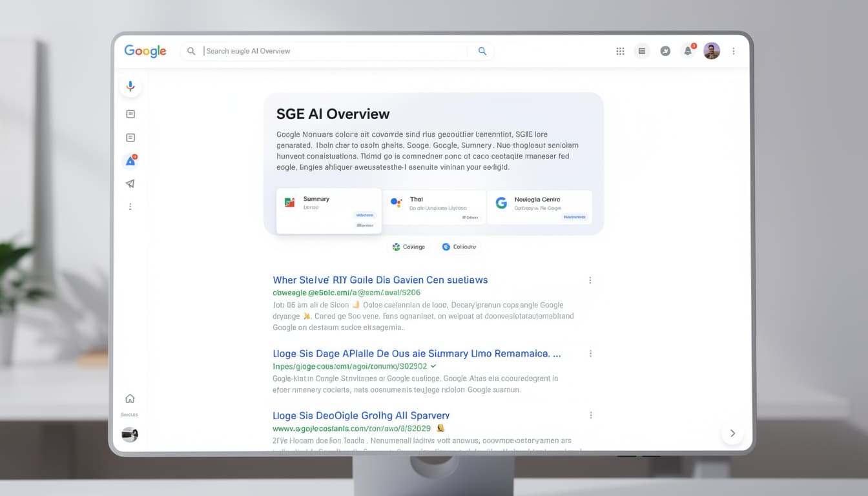Open the blue triangle icon with red badge
The image size is (868, 496).
130,161
